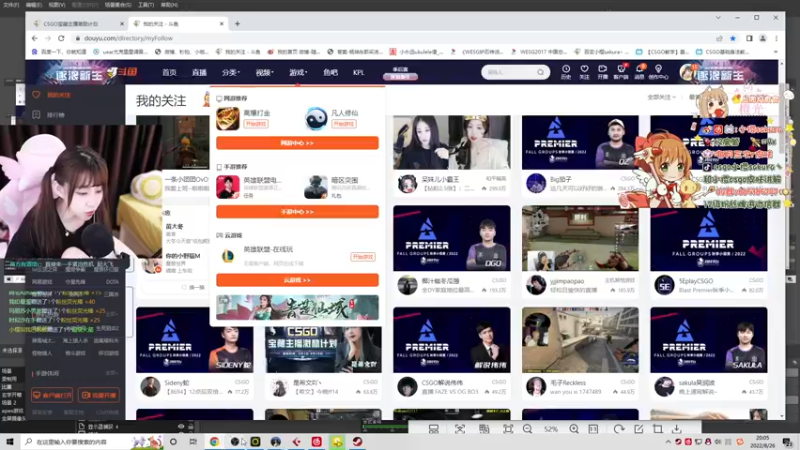Open the 开播 start streaming icon

(603, 72)
